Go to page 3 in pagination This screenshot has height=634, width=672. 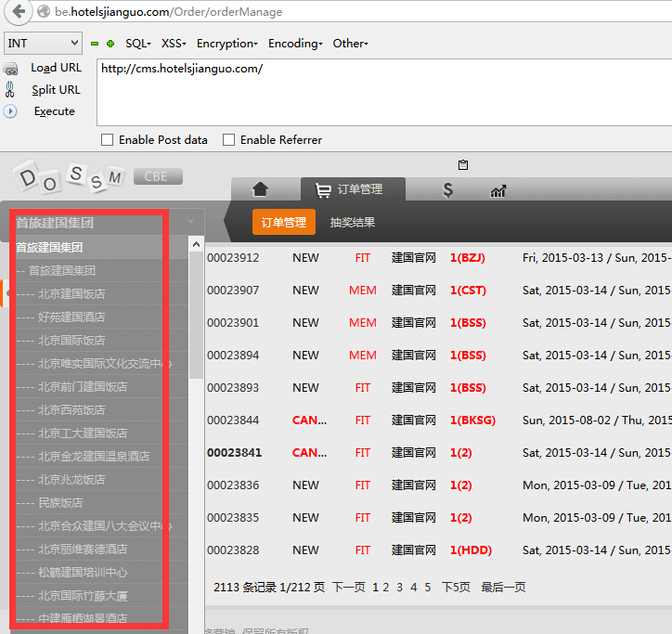(x=399, y=587)
